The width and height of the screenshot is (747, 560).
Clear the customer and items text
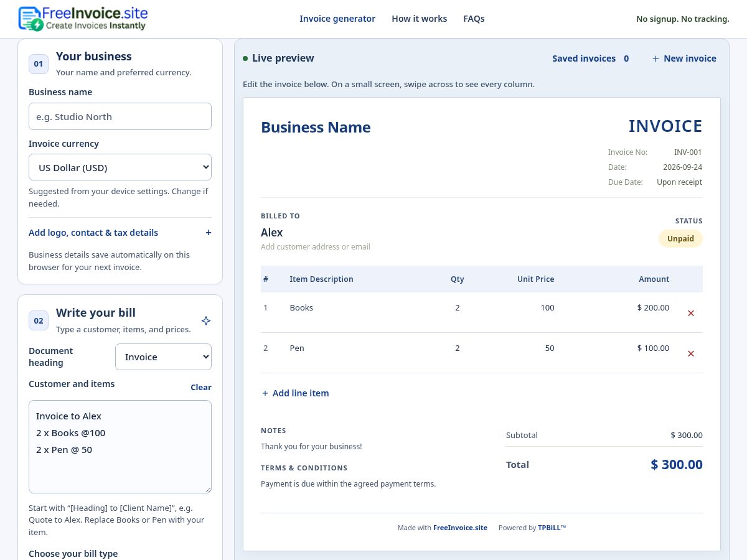click(201, 387)
